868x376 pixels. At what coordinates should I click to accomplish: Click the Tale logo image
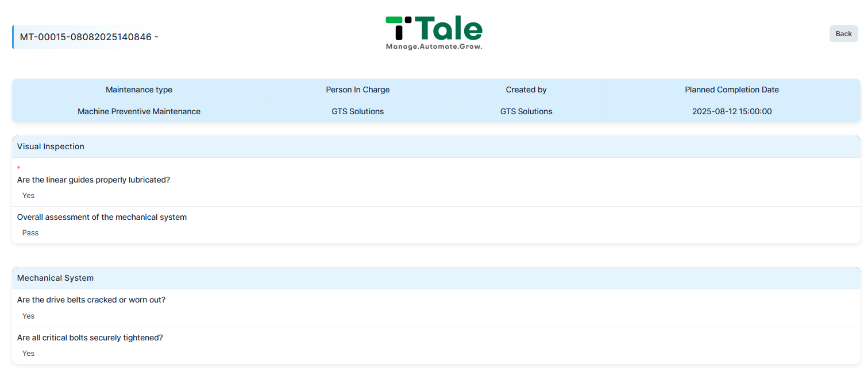[434, 33]
